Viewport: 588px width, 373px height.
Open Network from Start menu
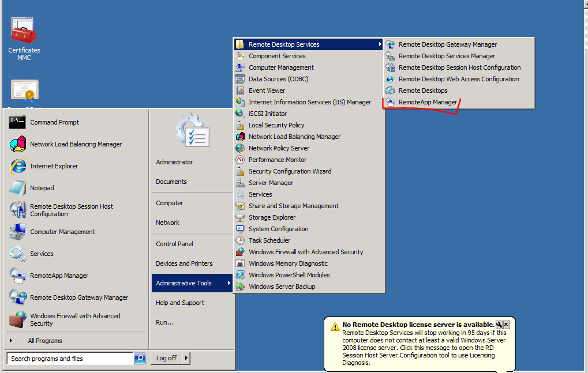(167, 223)
